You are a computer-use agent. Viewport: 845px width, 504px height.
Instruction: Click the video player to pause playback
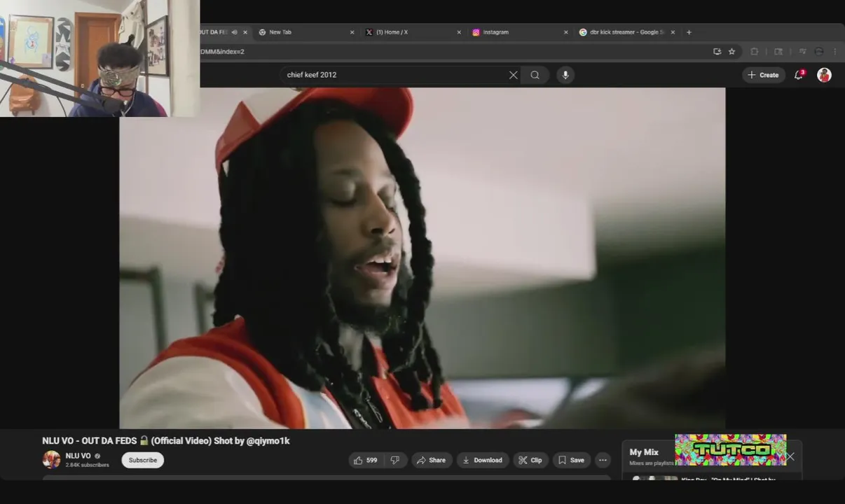[x=422, y=258]
